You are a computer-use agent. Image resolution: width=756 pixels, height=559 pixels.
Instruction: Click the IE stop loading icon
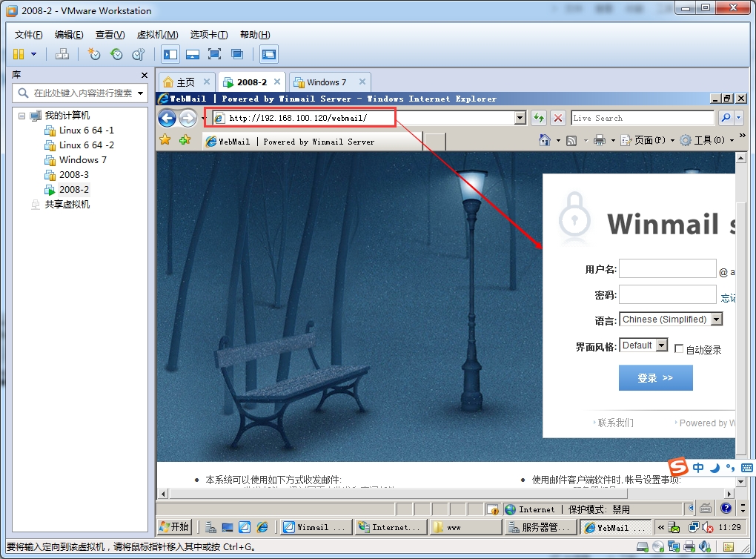(558, 118)
